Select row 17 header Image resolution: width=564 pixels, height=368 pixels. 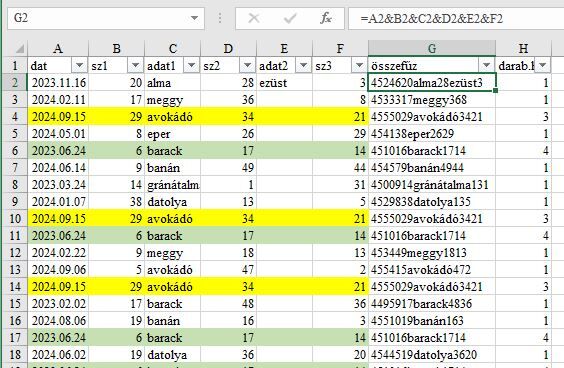(x=15, y=338)
